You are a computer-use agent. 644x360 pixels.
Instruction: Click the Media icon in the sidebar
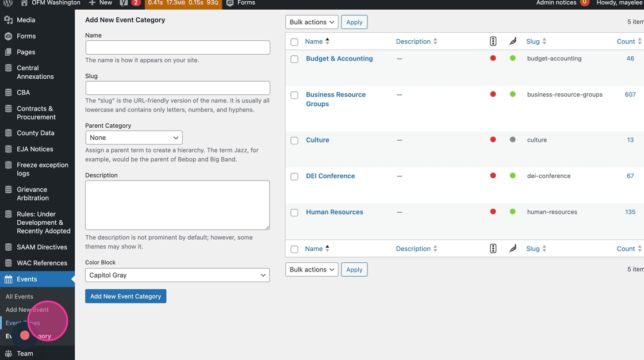coord(8,20)
